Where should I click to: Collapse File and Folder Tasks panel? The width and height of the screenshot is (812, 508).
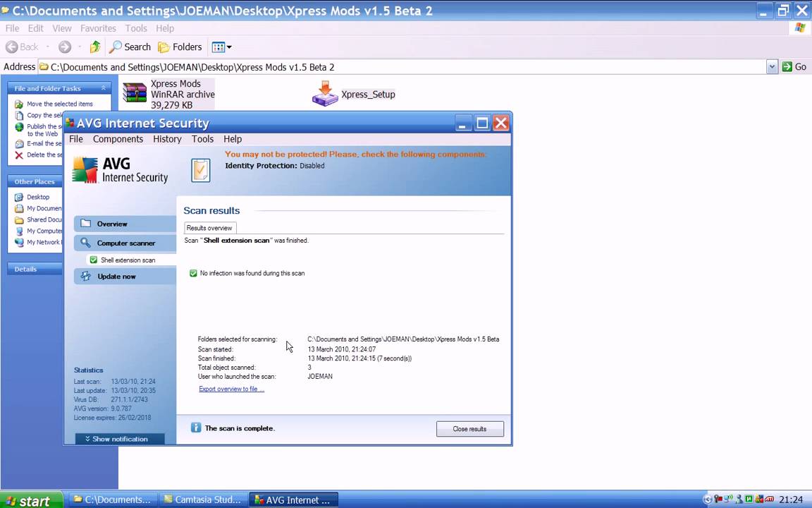(x=103, y=88)
